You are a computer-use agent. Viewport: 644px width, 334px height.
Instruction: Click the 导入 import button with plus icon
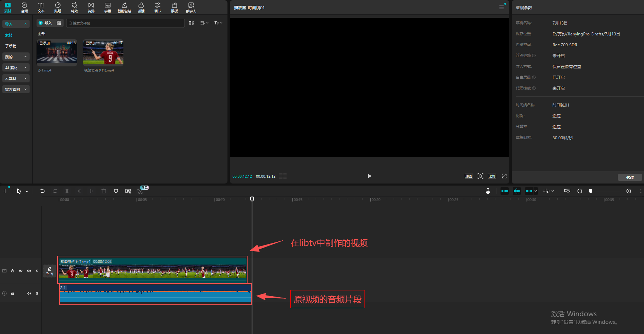(x=45, y=23)
